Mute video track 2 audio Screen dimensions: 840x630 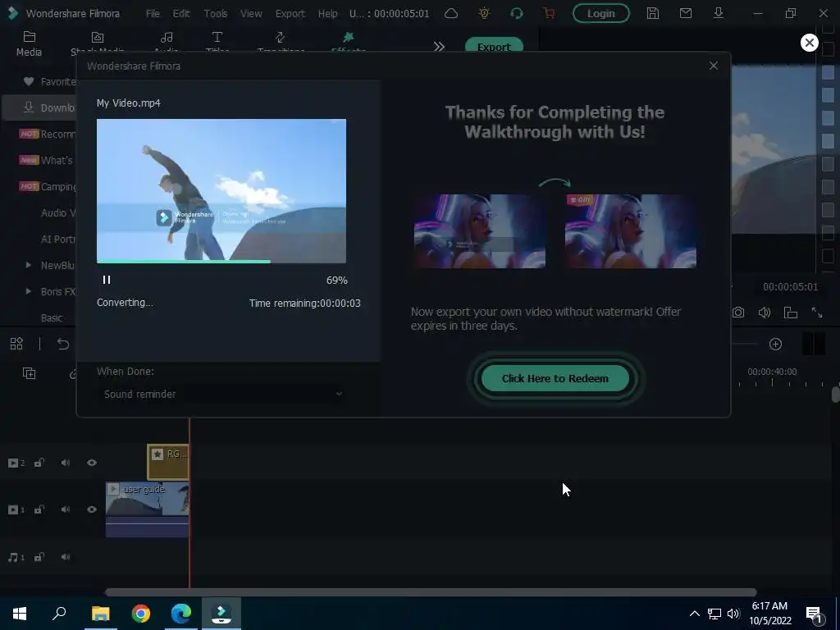66,463
